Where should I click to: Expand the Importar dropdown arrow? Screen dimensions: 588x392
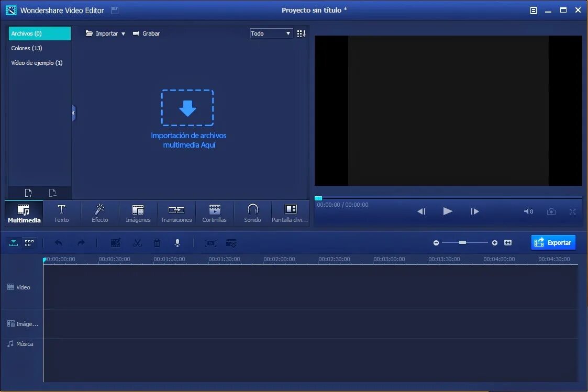pyautogui.click(x=123, y=33)
